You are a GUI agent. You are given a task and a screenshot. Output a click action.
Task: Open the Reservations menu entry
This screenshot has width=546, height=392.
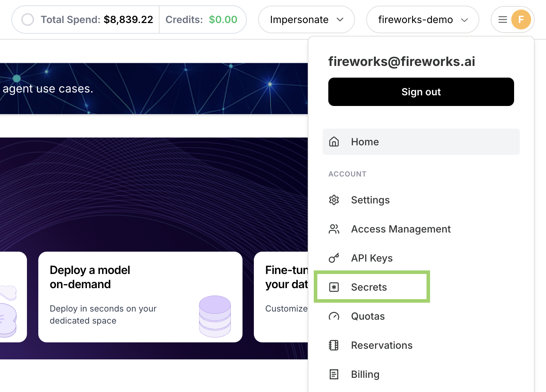click(421, 345)
